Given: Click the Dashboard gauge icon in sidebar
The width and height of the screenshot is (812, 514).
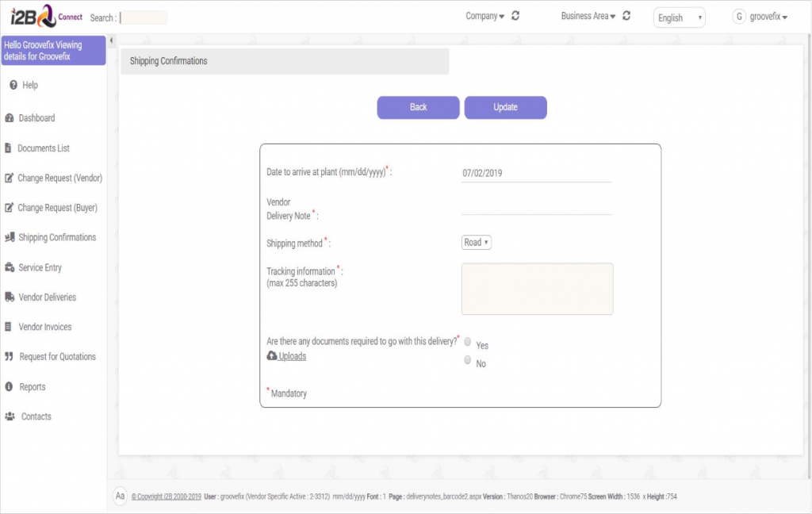Looking at the screenshot, I should point(10,118).
